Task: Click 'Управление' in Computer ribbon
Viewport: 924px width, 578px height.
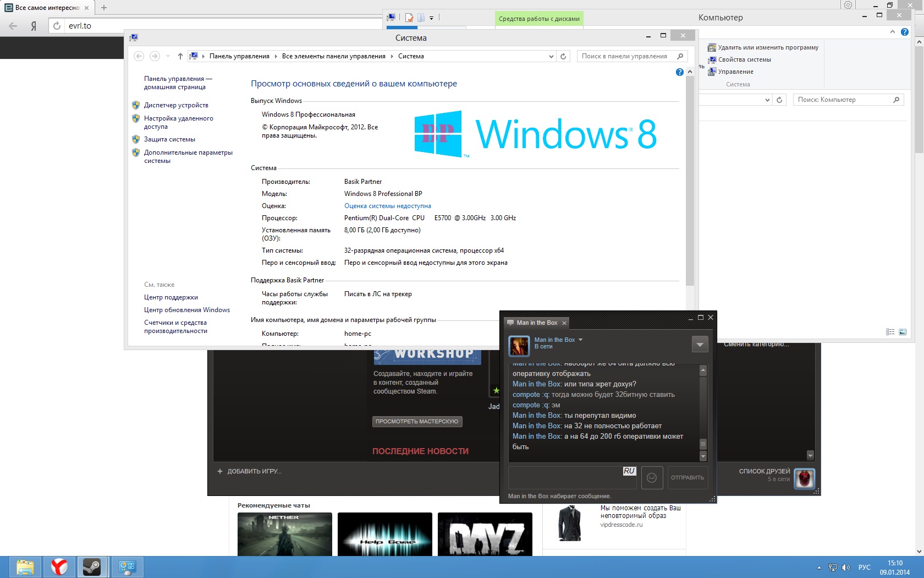Action: [x=730, y=72]
